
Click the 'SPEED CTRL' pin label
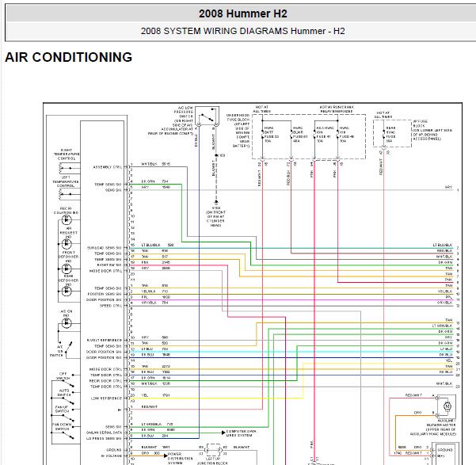[x=111, y=306]
